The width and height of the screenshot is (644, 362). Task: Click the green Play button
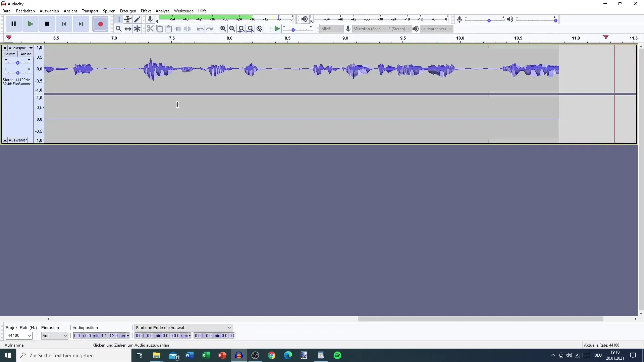tap(31, 24)
